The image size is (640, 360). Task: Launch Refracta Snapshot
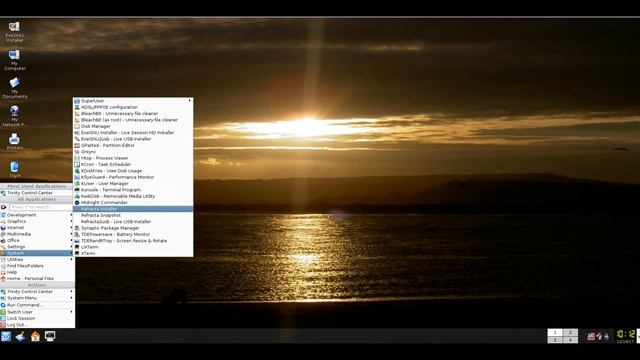point(133,215)
